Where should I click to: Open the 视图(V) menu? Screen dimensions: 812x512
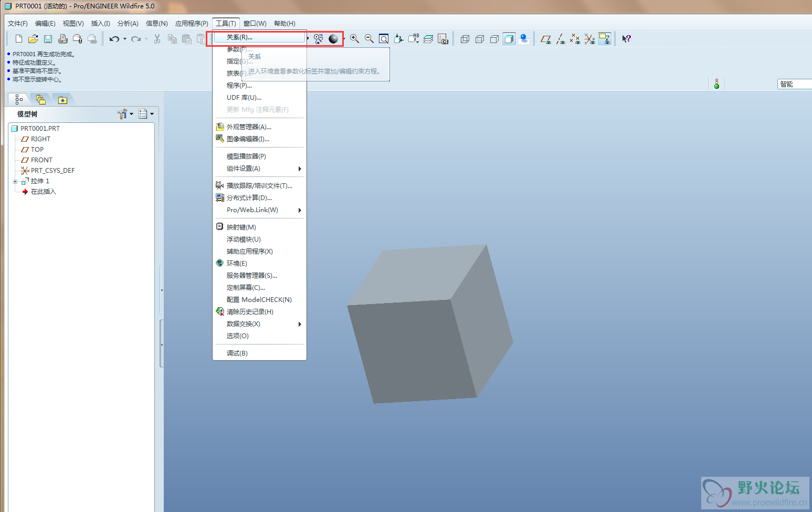point(73,24)
